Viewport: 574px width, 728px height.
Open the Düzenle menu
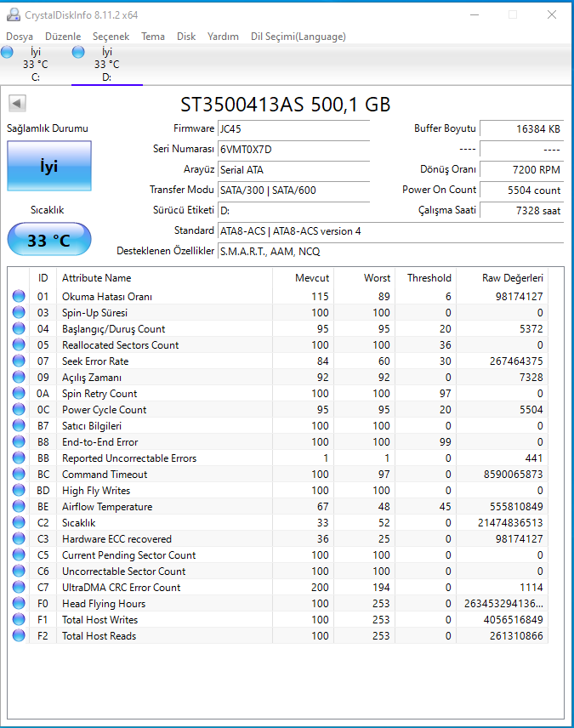click(x=63, y=37)
